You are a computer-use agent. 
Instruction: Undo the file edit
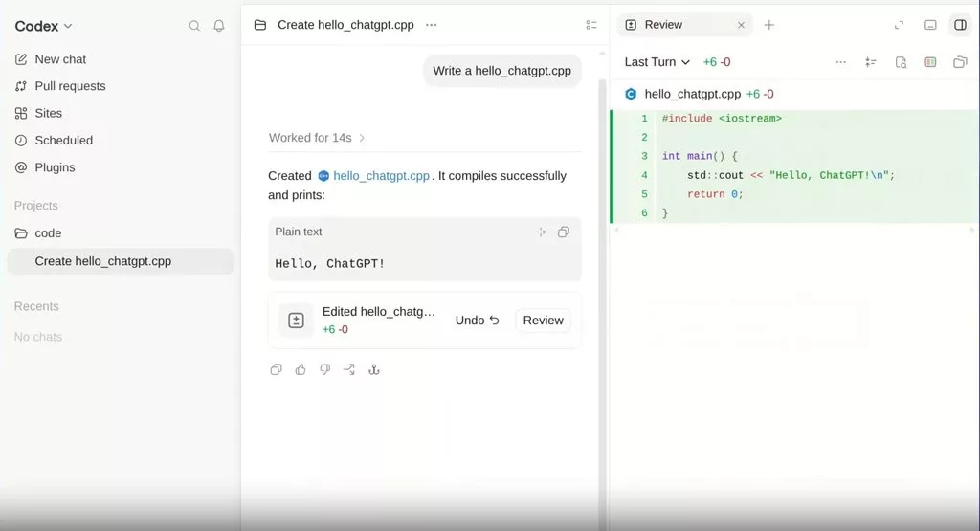coord(477,321)
